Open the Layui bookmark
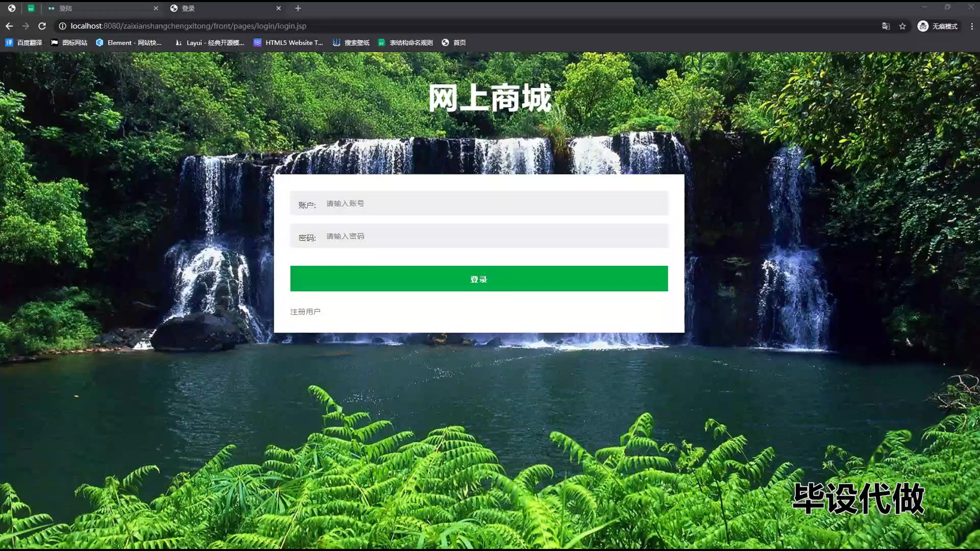This screenshot has height=551, width=980. click(x=209, y=43)
